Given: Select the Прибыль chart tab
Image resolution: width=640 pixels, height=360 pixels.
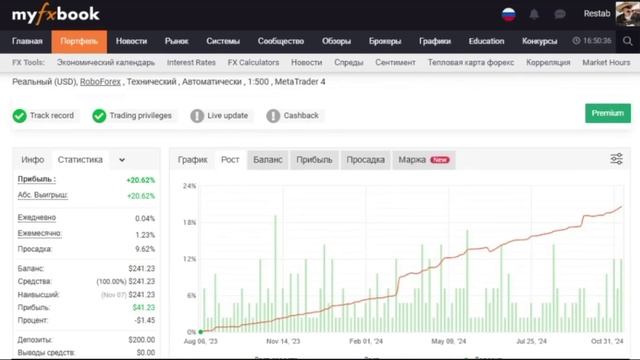Looking at the screenshot, I should point(314,160).
